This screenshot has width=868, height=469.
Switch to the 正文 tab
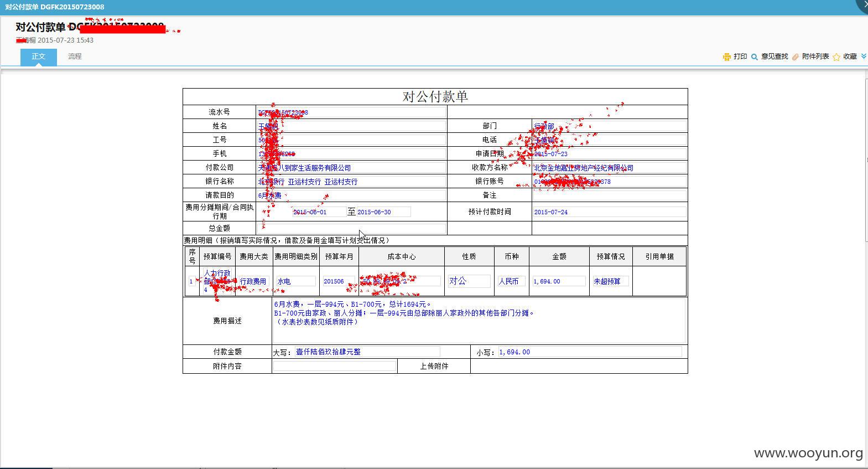(x=39, y=56)
